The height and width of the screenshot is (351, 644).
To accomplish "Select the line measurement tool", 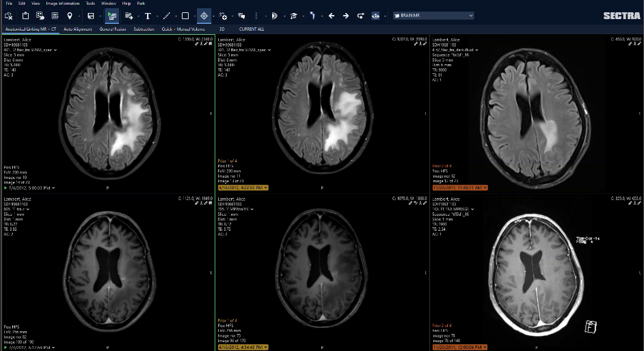I will click(x=166, y=16).
